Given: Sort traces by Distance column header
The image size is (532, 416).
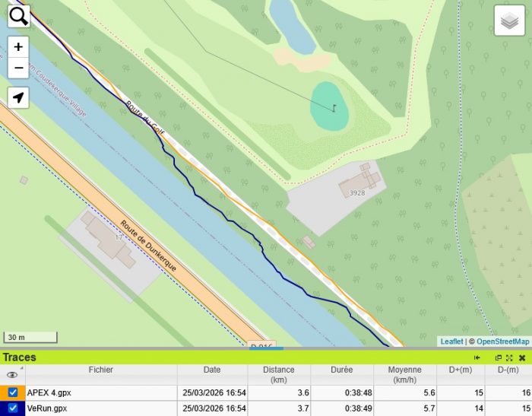Looking at the screenshot, I should click(x=278, y=374).
